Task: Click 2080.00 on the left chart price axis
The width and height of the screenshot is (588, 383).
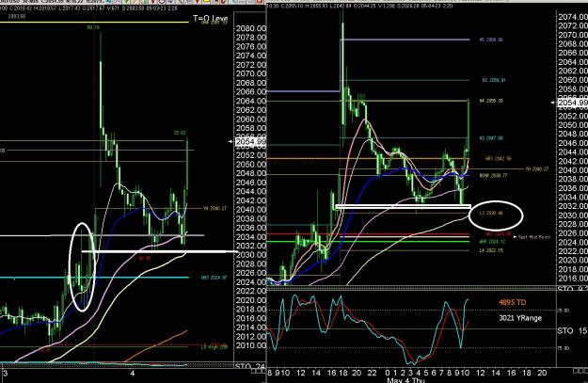Action: click(251, 28)
